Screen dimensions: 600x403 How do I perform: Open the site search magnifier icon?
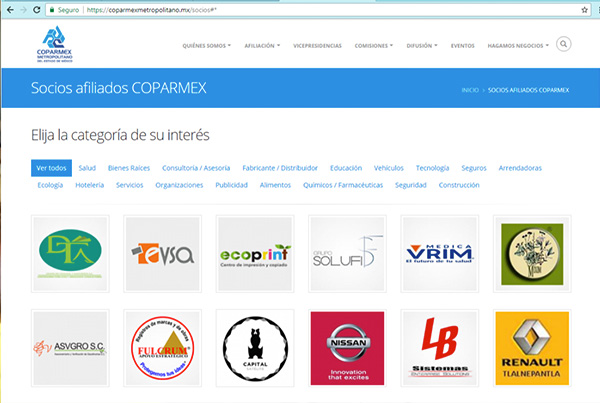564,44
